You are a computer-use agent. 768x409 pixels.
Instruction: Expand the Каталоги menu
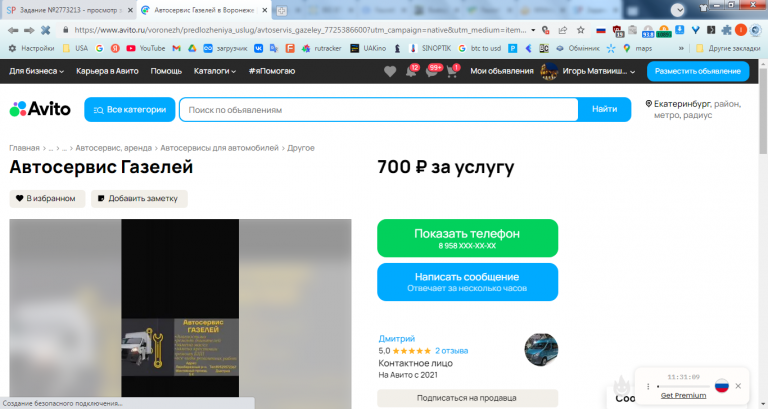point(215,71)
